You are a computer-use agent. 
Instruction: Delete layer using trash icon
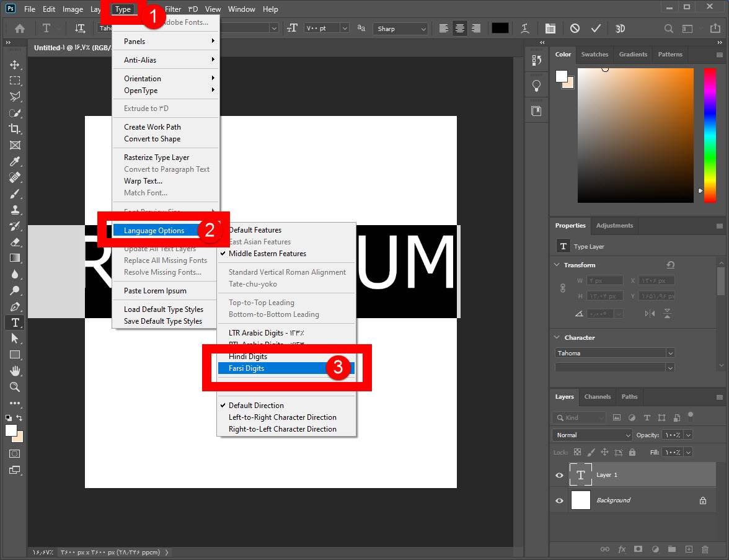coord(705,549)
